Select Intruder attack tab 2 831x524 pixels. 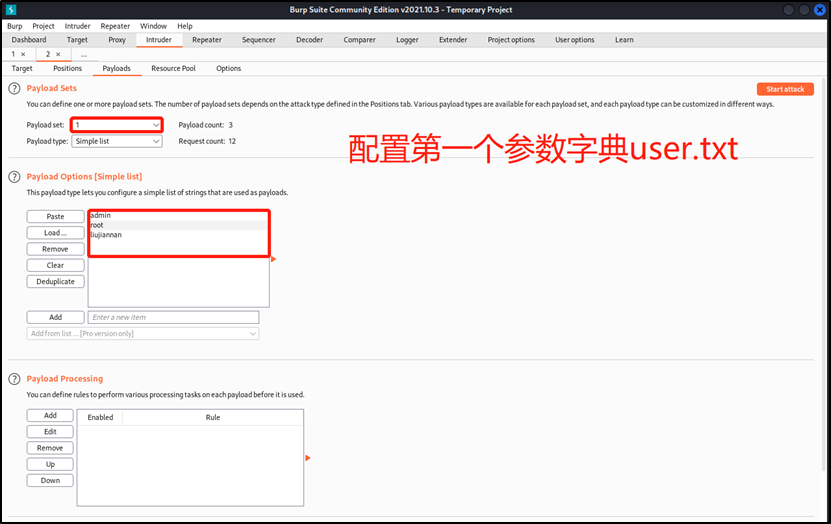click(x=48, y=54)
